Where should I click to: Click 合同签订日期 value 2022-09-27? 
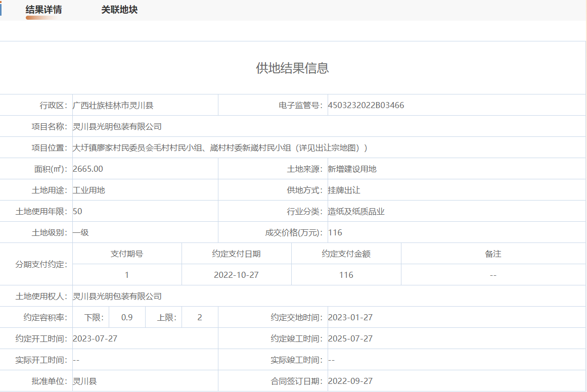[350, 381]
